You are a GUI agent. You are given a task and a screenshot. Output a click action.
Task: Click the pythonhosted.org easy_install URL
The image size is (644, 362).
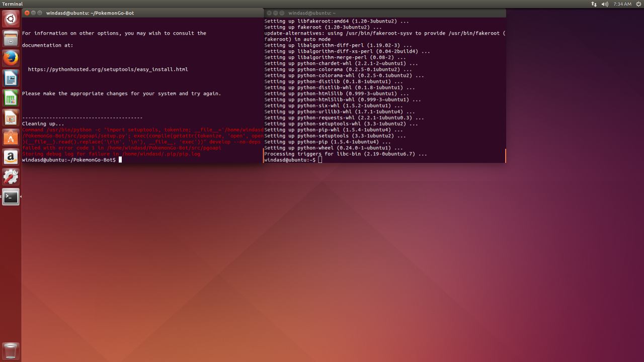click(108, 69)
